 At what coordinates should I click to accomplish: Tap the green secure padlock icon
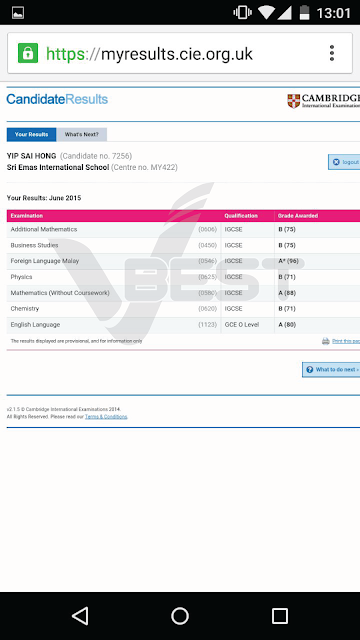click(28, 53)
